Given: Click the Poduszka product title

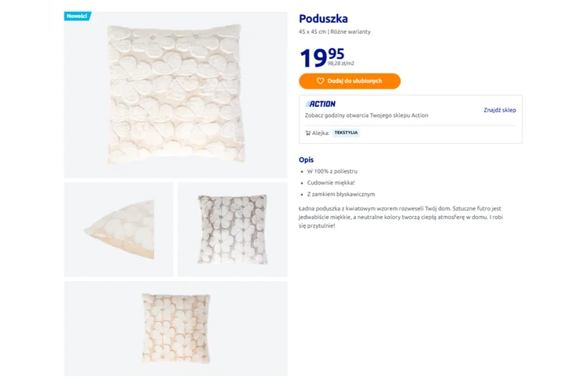Looking at the screenshot, I should click(x=323, y=19).
